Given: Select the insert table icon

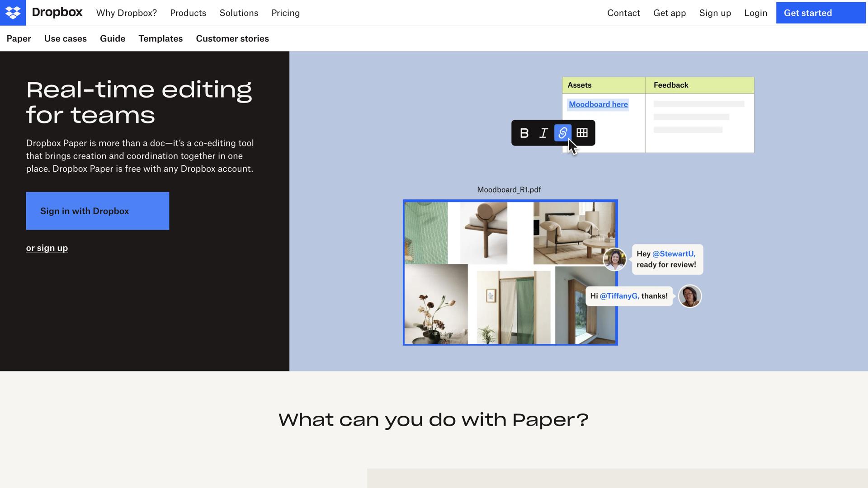Looking at the screenshot, I should coord(582,133).
